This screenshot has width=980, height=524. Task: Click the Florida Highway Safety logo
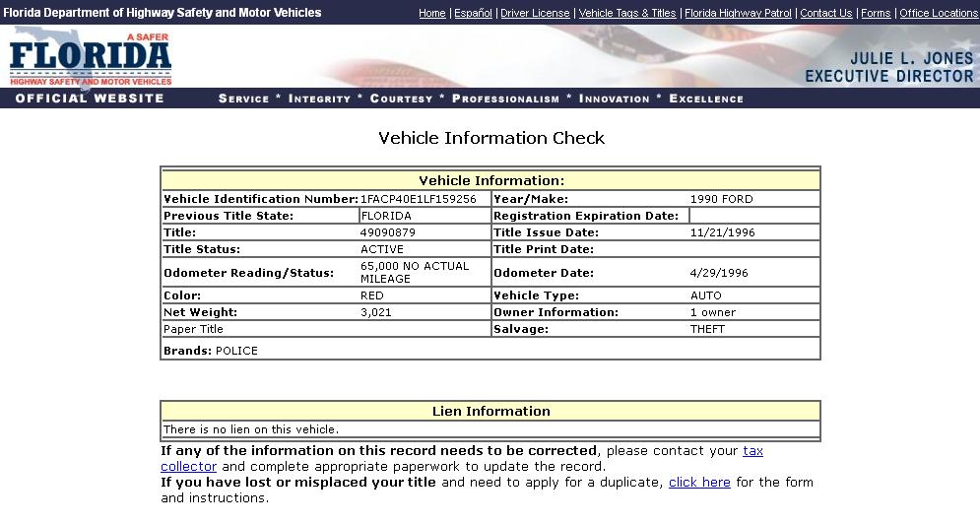(91, 58)
